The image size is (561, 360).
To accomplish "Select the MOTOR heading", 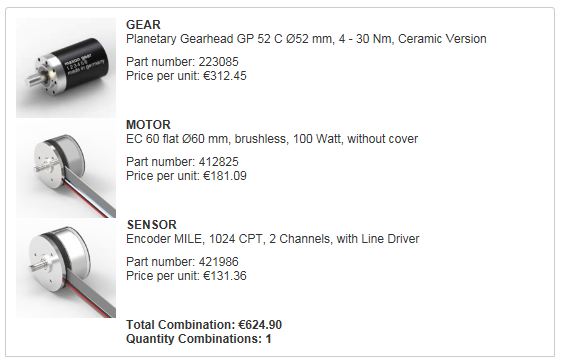I will [148, 125].
